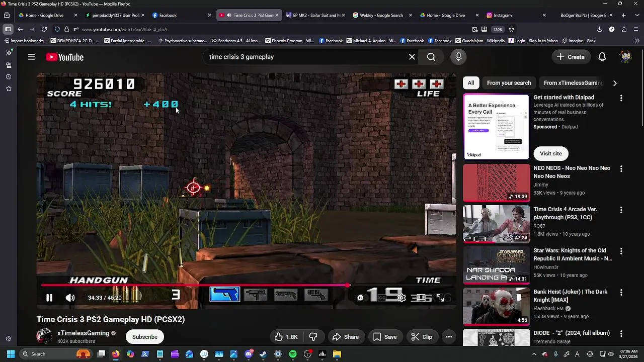Screen dimensions: 644x362
Task: Open options for Time Crisis 4 video
Action: (621, 210)
